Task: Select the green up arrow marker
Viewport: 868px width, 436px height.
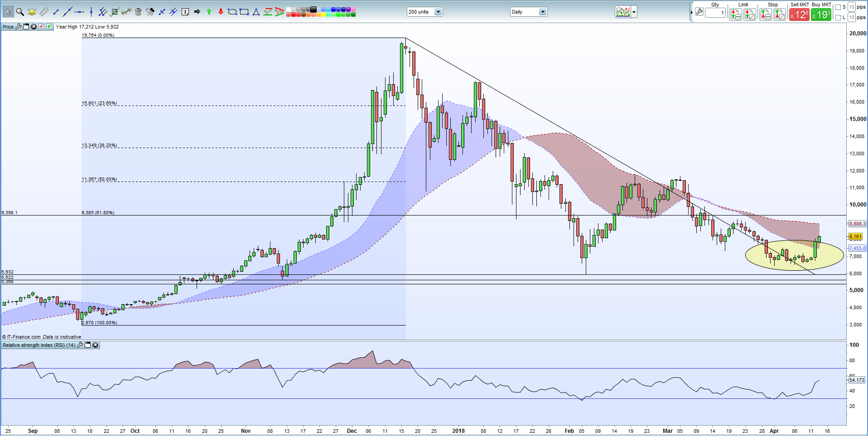Action: (x=209, y=12)
